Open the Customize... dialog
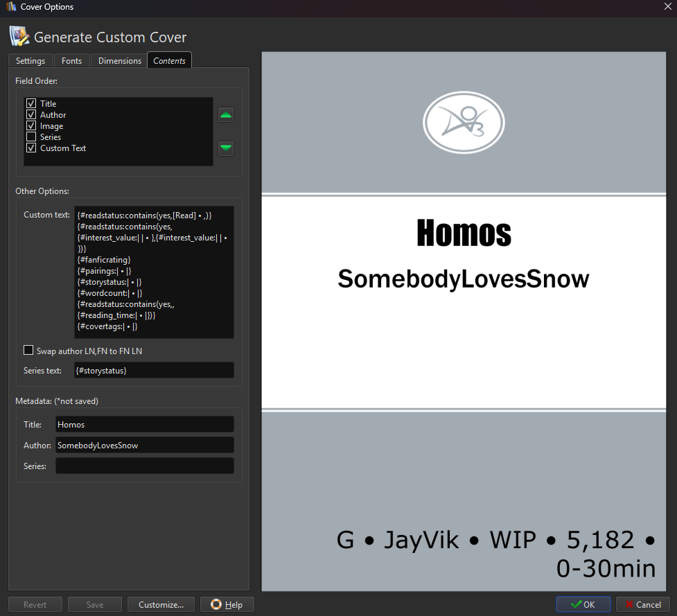 (x=161, y=604)
